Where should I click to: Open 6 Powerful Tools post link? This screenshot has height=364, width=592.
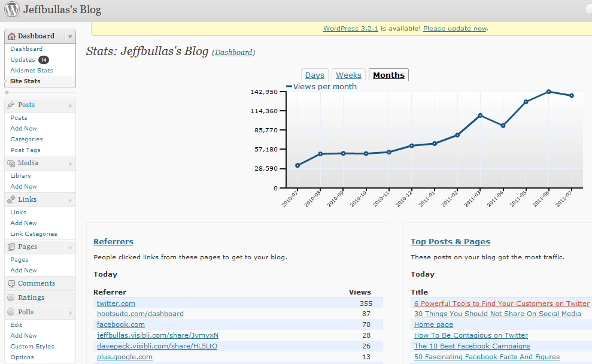(502, 304)
